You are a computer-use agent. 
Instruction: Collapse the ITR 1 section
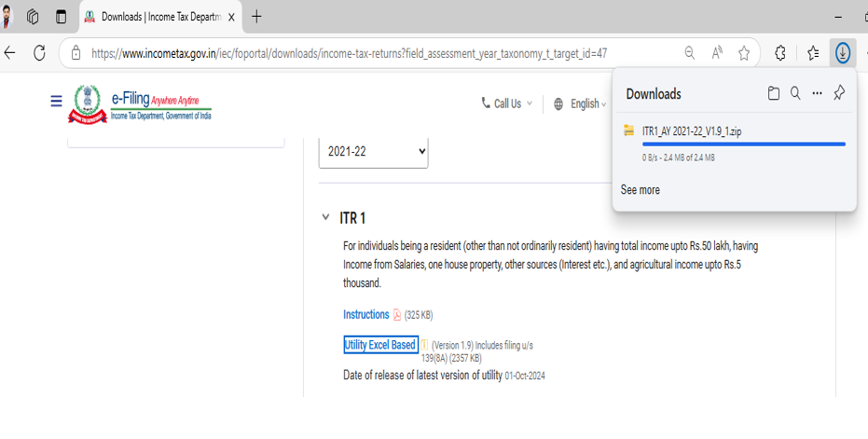[325, 218]
